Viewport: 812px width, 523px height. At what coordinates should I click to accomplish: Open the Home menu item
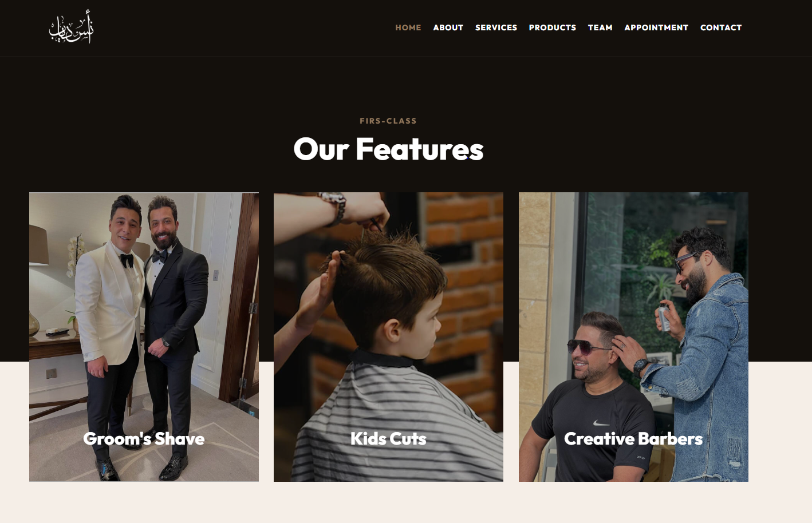pyautogui.click(x=408, y=27)
